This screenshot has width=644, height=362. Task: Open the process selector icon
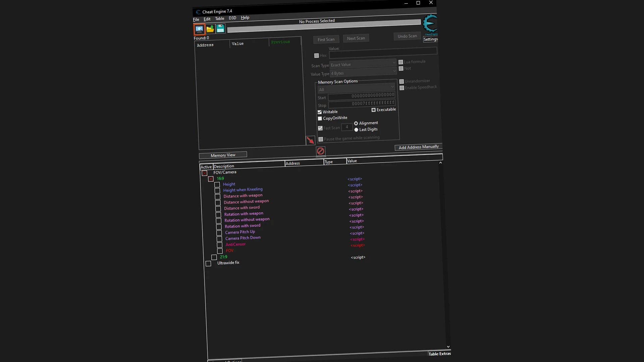pyautogui.click(x=199, y=29)
